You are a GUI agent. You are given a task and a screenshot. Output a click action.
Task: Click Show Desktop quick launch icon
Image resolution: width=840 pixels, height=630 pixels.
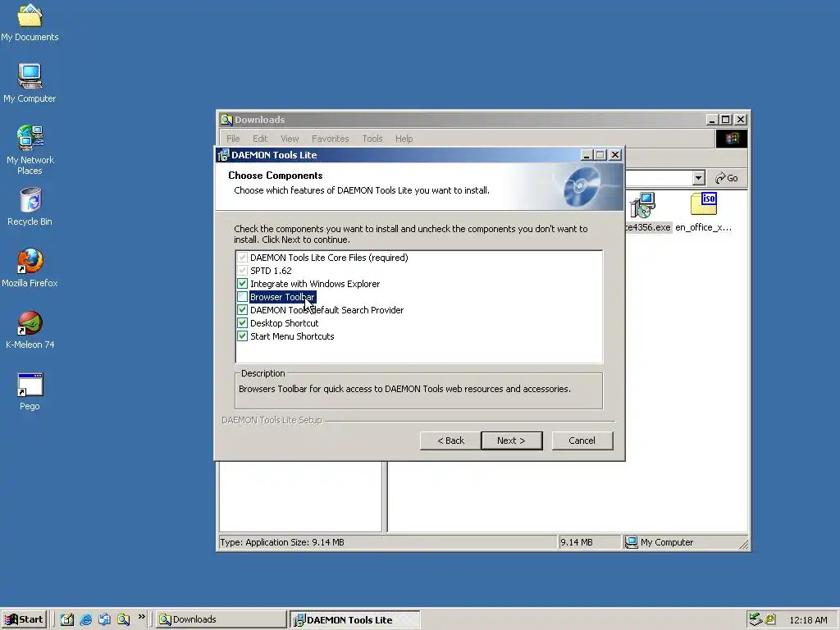67,619
